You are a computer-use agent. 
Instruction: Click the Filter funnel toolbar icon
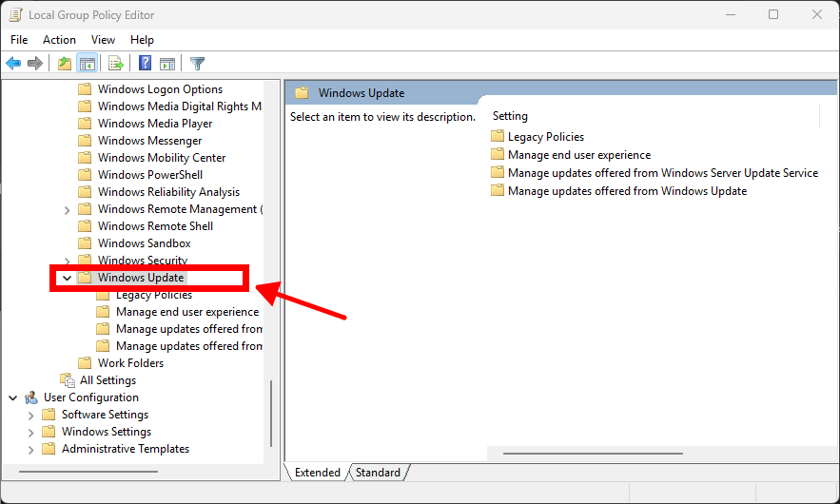(197, 64)
